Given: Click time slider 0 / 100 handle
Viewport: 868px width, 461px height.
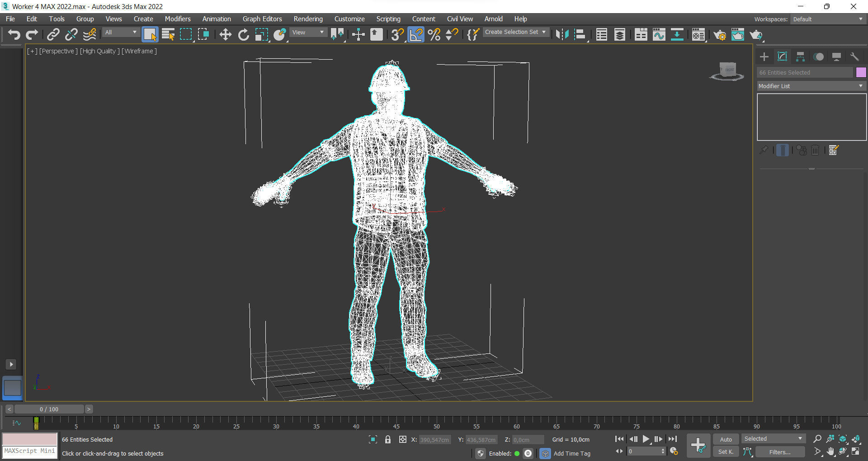Looking at the screenshot, I should pos(49,409).
